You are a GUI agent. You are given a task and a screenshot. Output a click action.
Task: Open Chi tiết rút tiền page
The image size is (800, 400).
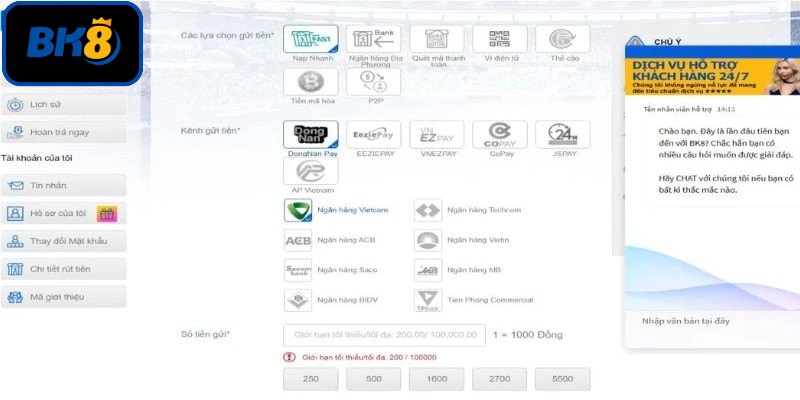64,269
